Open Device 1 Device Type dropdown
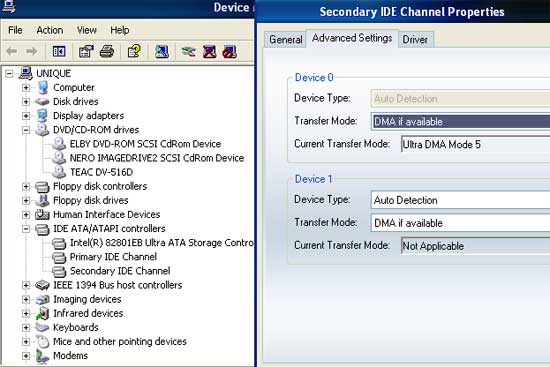 point(461,200)
